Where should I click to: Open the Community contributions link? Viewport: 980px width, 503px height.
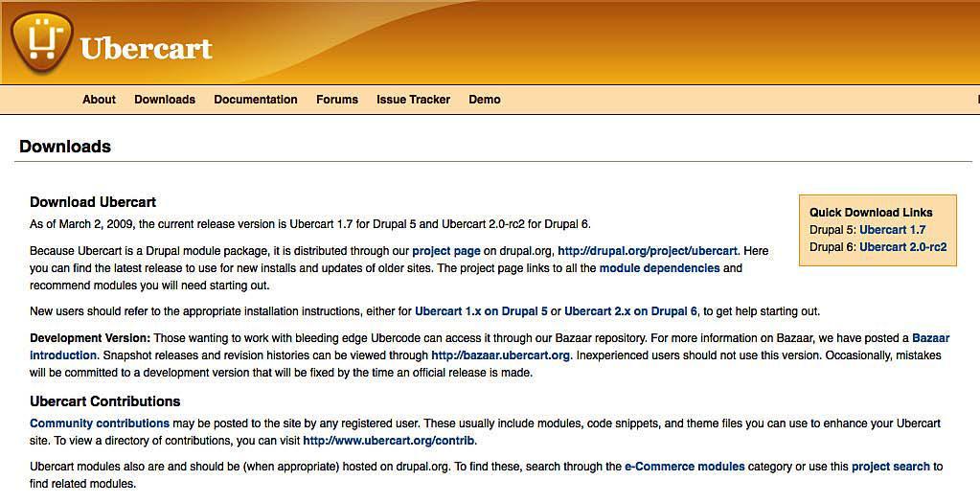click(100, 423)
